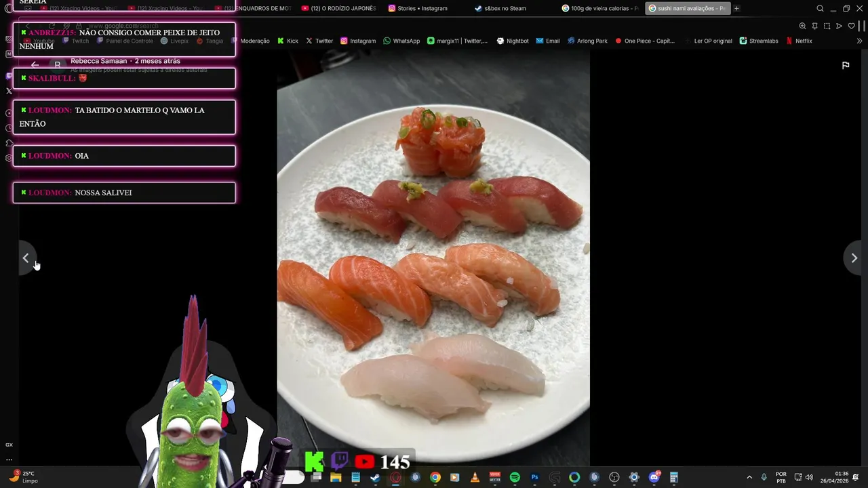Viewport: 868px width, 488px height.
Task: Open the 'One Piece - Capít...' bookmark
Action: coord(645,41)
